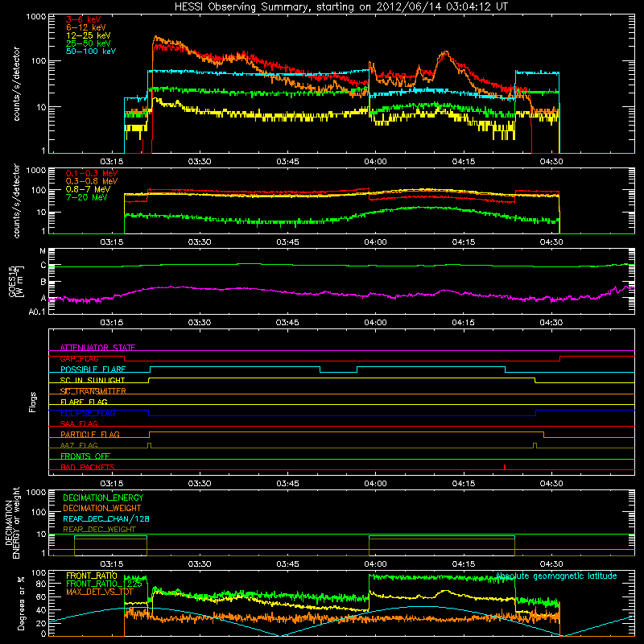Select the AAZ_FLAG label

click(x=79, y=445)
